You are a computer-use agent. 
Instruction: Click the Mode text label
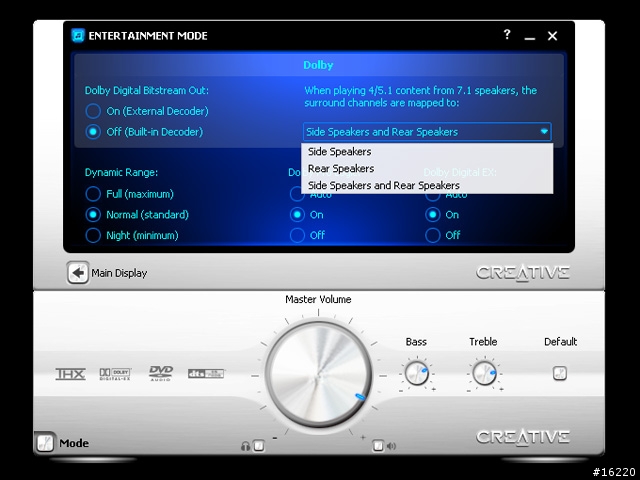pos(74,443)
